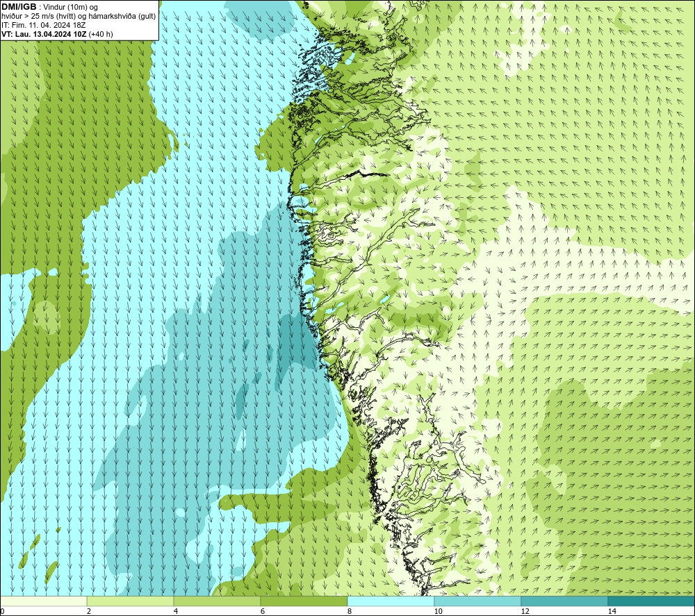This screenshot has height=616, width=695.
Task: Click the dark teal legend segment above 14
Action: 651,601
